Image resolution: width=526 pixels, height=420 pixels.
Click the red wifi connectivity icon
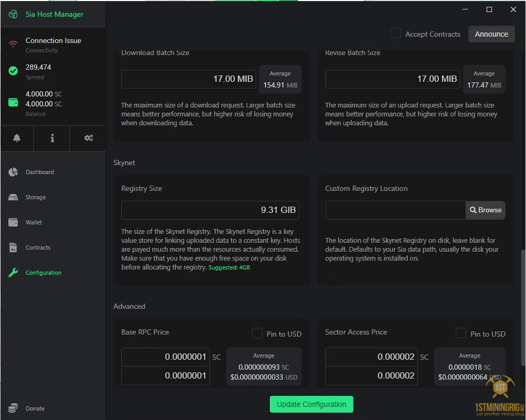click(x=13, y=44)
